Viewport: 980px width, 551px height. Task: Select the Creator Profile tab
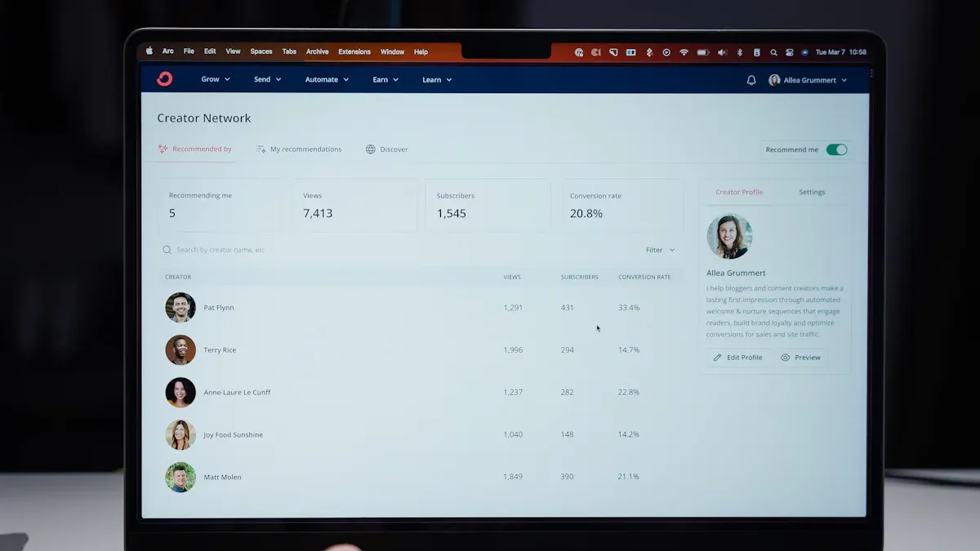[x=739, y=193]
